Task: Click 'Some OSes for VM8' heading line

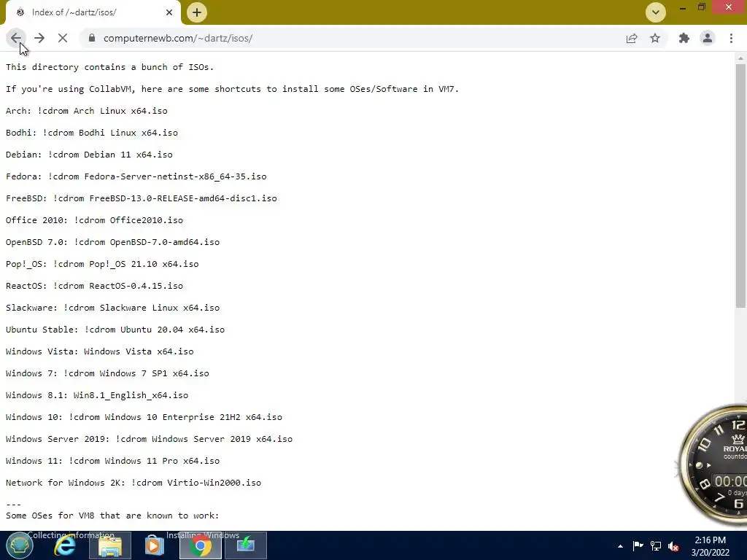Action: (112, 516)
